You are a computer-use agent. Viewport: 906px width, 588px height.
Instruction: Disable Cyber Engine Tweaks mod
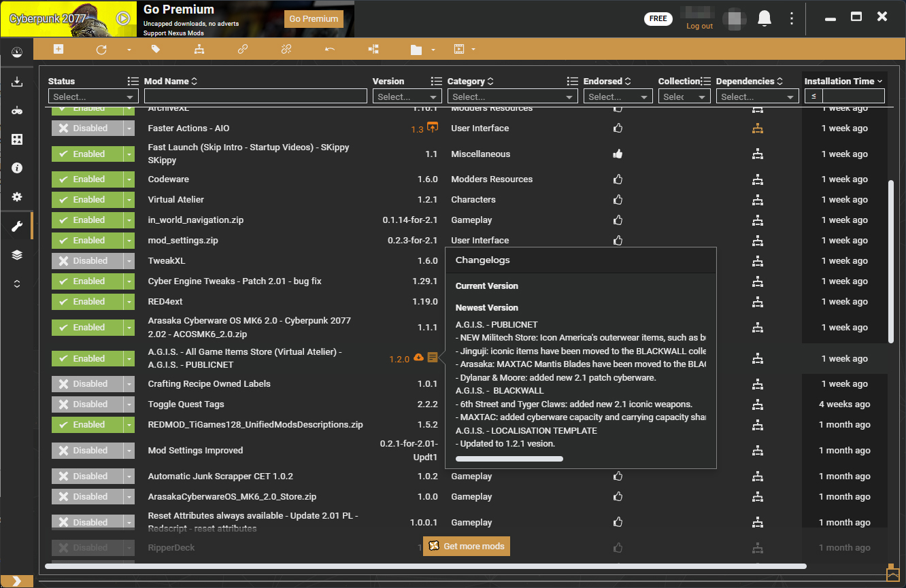[87, 281]
